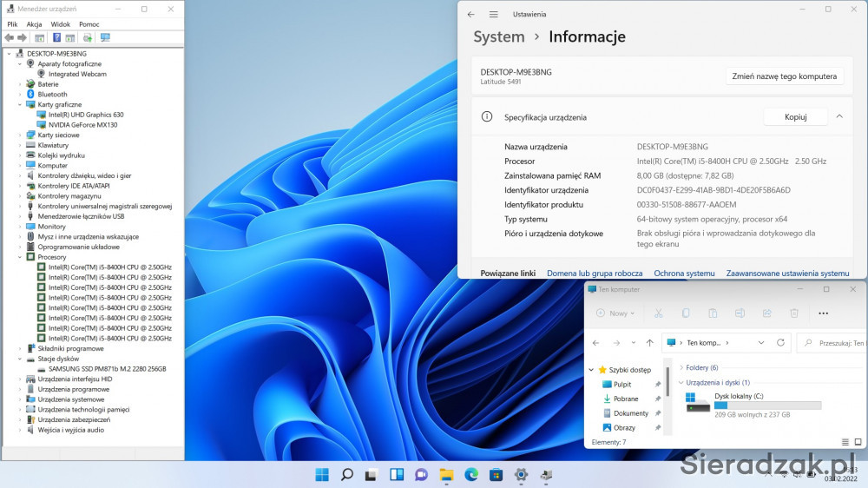The height and width of the screenshot is (488, 868).
Task: Collapse the Specyfikacja urządzenia section chevron
Action: (839, 117)
